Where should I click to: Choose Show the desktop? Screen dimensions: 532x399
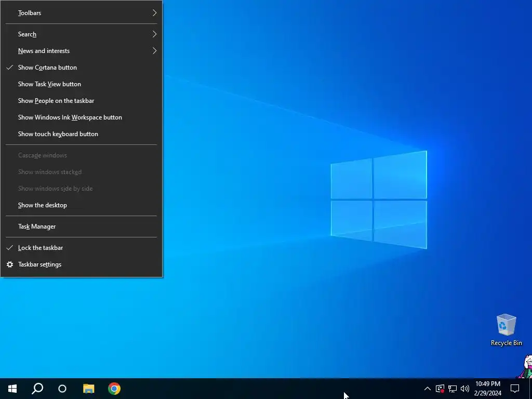[x=82, y=205]
